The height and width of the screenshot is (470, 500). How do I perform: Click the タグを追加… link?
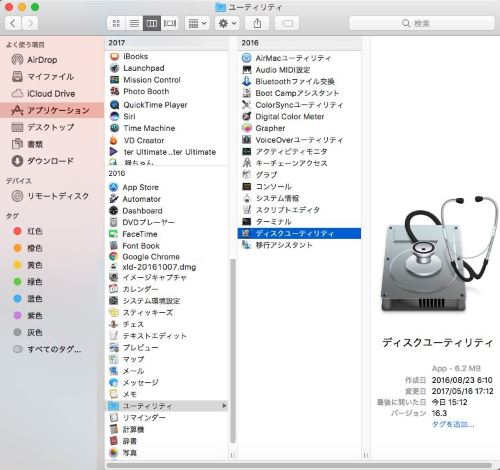(x=453, y=424)
